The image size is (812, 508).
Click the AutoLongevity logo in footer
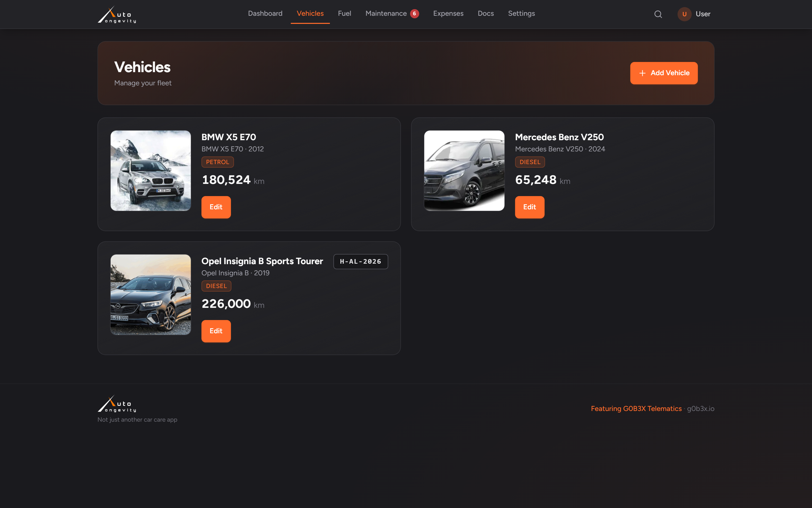coord(117,404)
